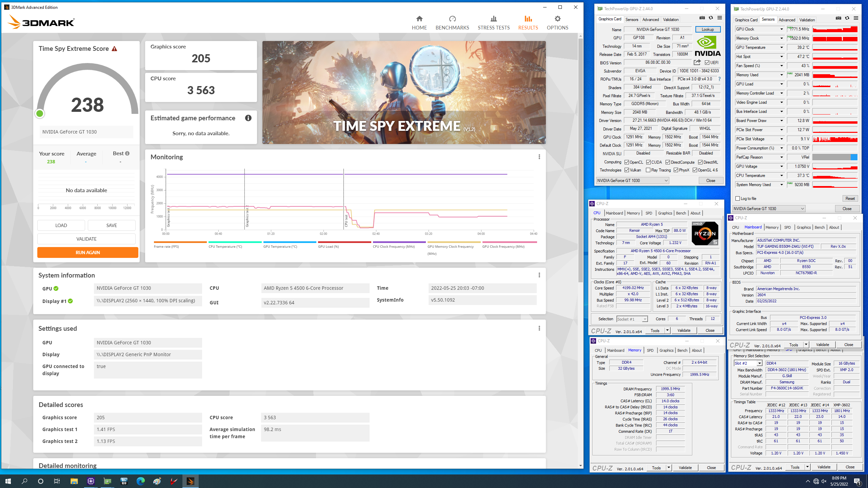Toggle UEFI checkbox in GPU-Z
Screen dimensions: 868x488
(707, 63)
